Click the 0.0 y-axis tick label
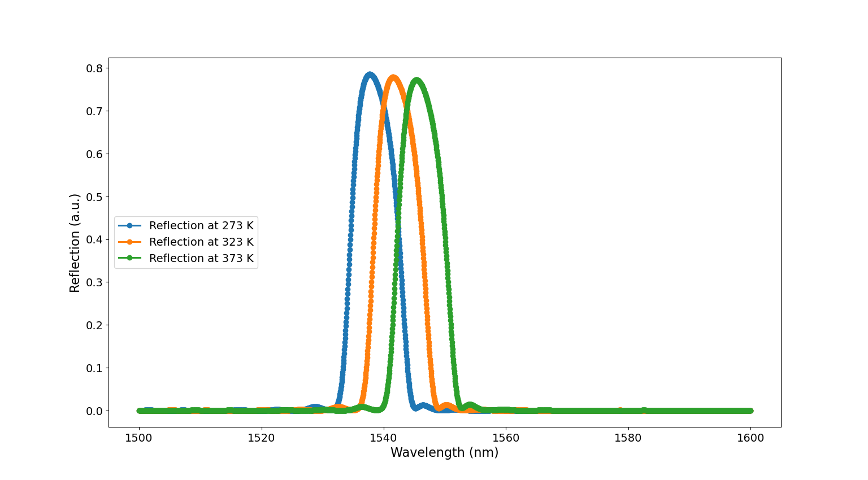 point(94,411)
